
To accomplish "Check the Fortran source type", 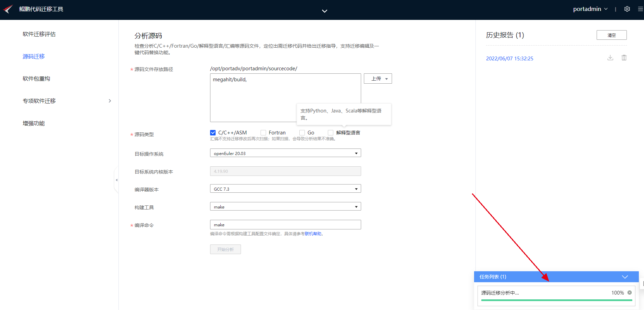I will tap(263, 133).
